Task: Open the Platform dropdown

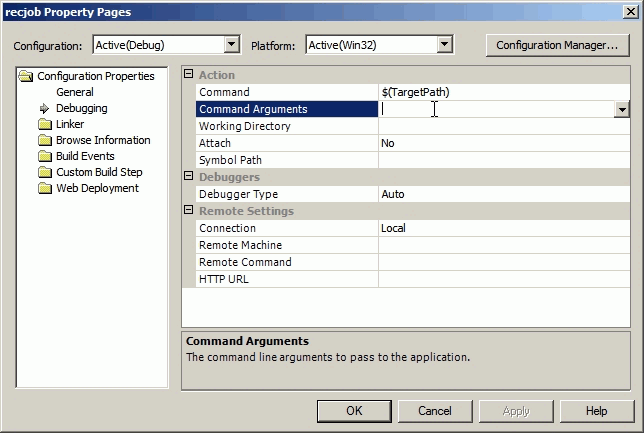Action: coord(445,45)
